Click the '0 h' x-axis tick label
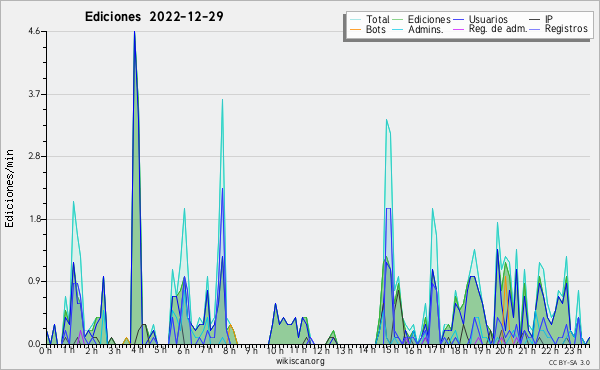600x370 pixels. (46, 350)
